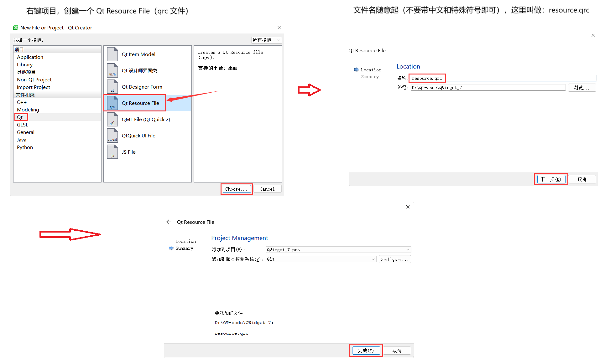Click the 完成(F) finish button
The width and height of the screenshot is (610, 364).
pos(366,351)
